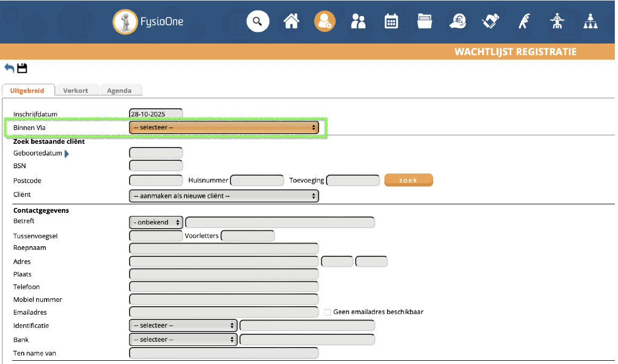Open the Bank selection dropdown
The image size is (618, 364).
pos(183,340)
